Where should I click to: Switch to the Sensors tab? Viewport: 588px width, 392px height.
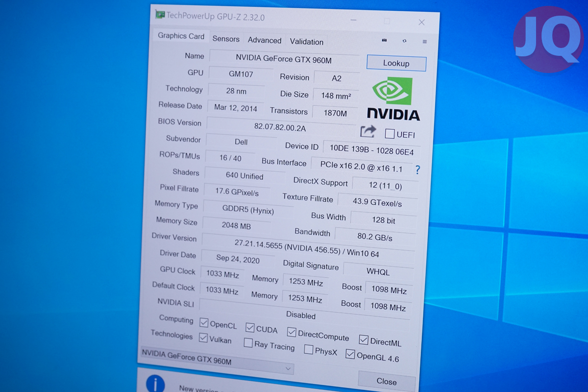(x=226, y=39)
